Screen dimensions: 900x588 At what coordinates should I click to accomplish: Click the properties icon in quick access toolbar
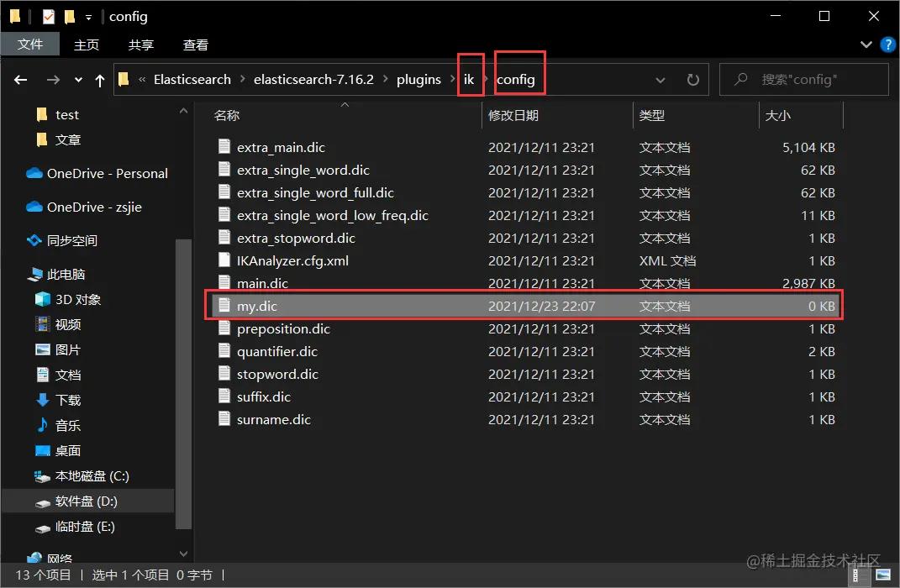48,17
